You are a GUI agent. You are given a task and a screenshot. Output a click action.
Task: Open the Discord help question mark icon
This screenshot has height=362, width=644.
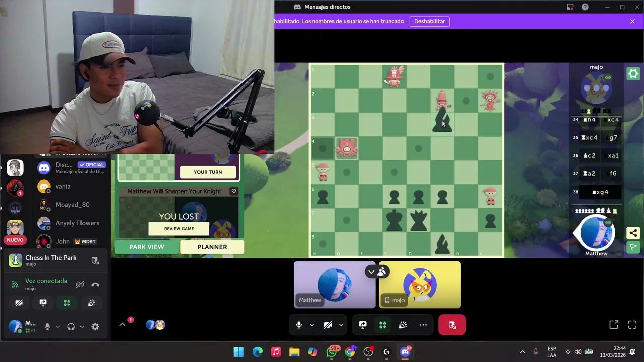(585, 7)
